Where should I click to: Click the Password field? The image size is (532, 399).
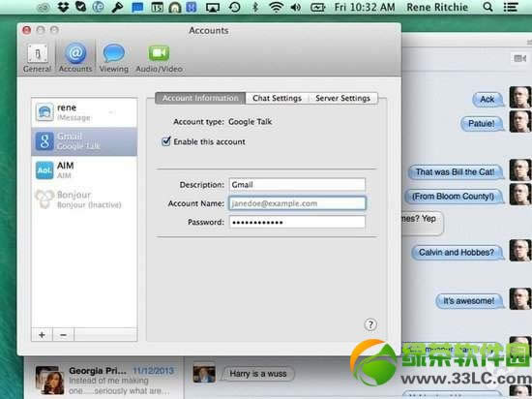(x=297, y=222)
